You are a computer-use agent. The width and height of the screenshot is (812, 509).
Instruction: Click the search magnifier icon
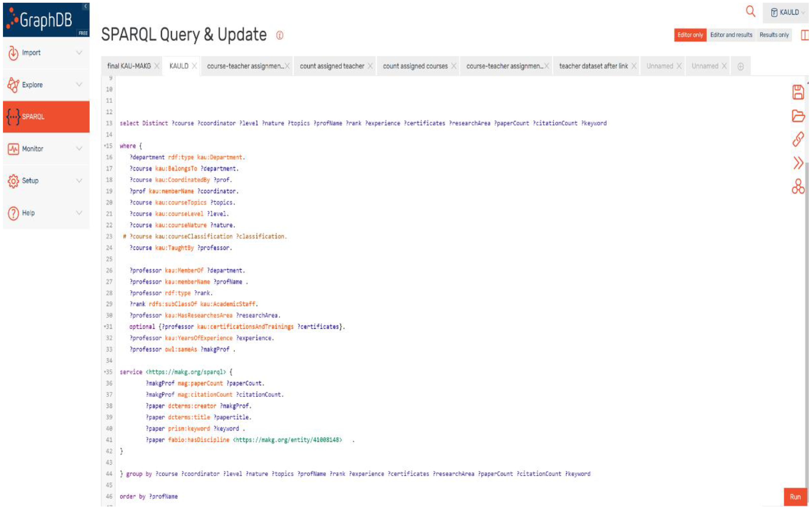click(750, 12)
